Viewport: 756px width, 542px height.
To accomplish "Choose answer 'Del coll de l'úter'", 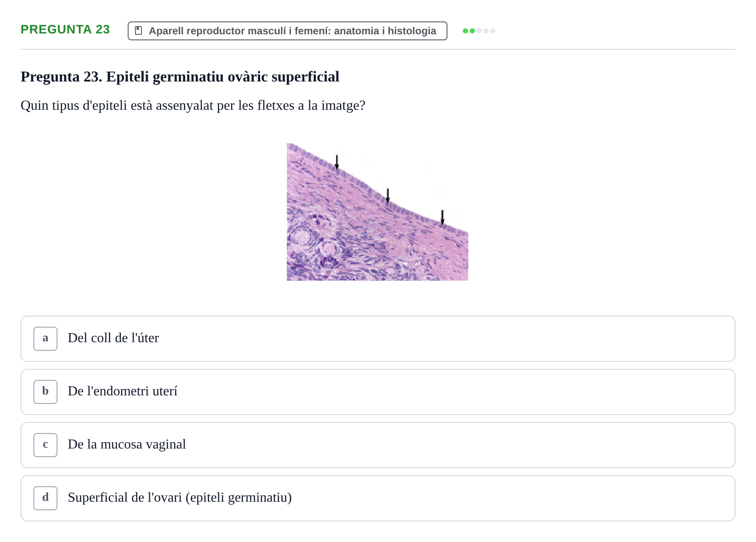I will point(378,339).
